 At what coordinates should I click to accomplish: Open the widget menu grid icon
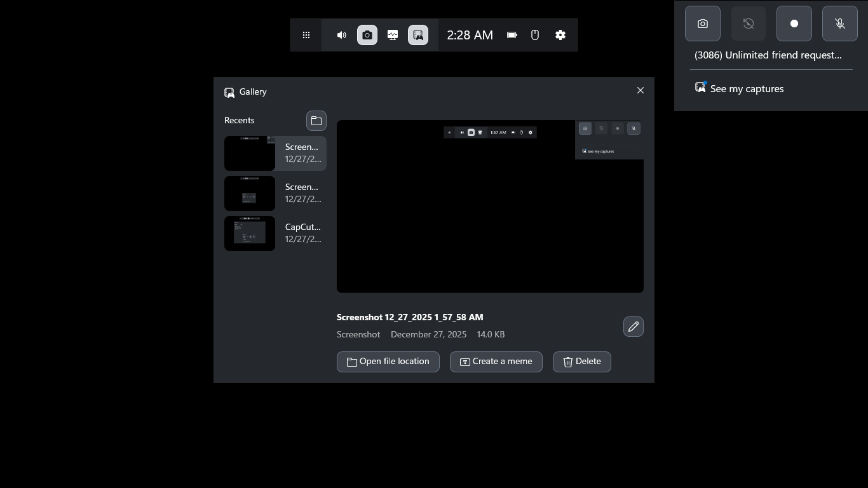point(306,35)
